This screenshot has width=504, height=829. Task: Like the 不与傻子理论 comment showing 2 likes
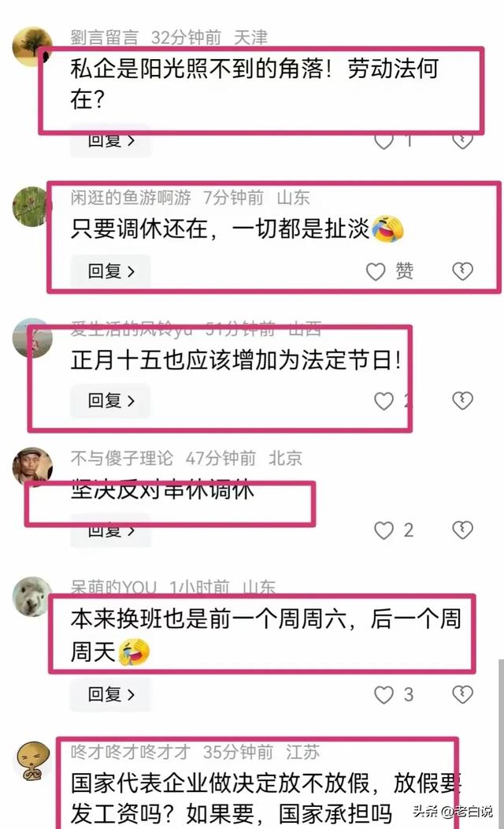(384, 530)
